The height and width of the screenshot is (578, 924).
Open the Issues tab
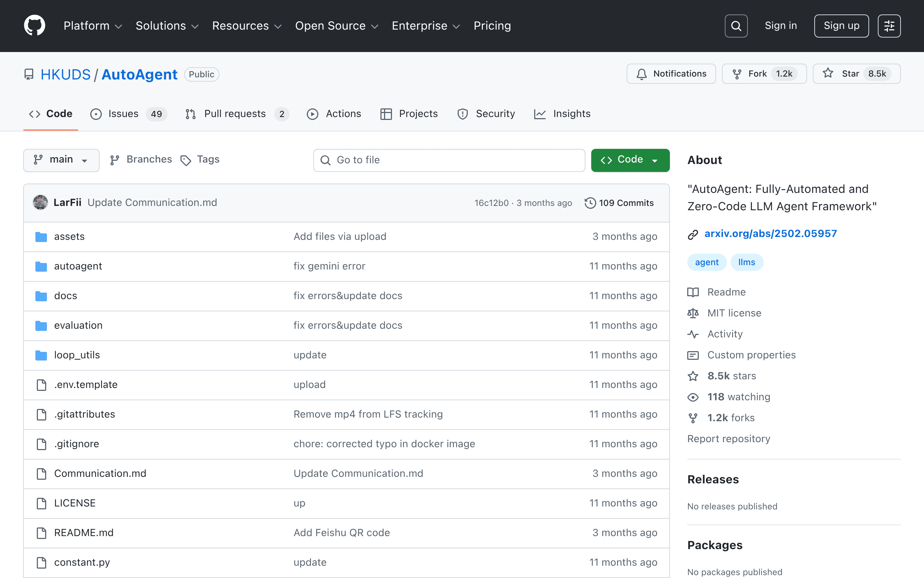128,114
